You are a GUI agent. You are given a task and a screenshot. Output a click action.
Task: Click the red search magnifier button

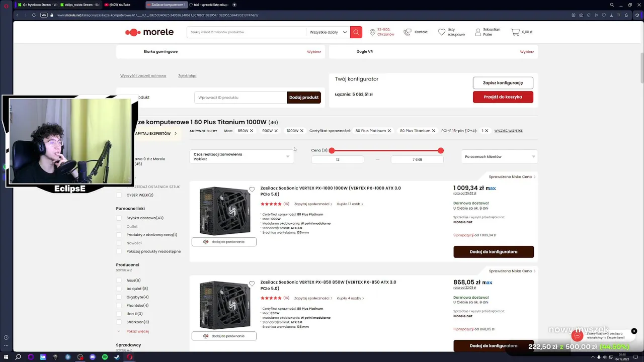click(356, 32)
